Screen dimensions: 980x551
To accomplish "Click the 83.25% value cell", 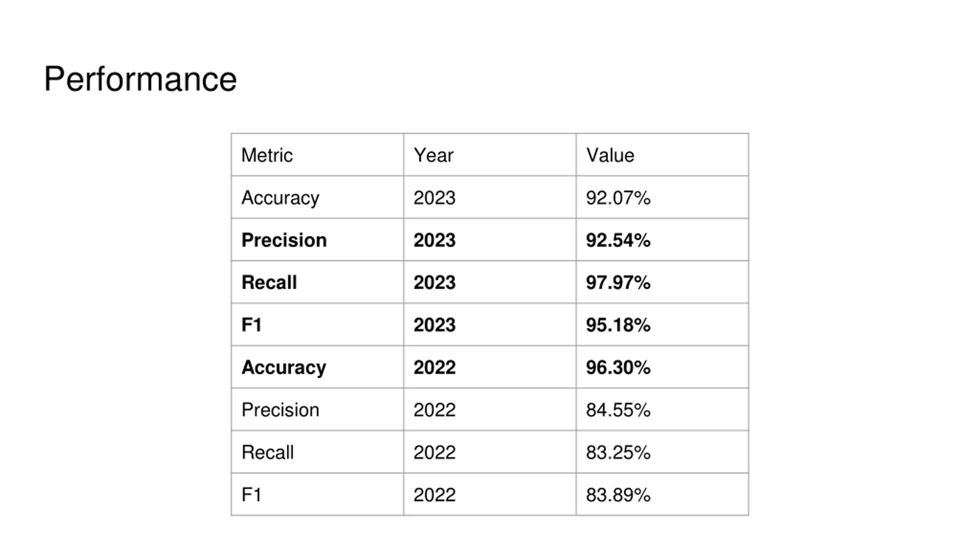I will 662,452.
